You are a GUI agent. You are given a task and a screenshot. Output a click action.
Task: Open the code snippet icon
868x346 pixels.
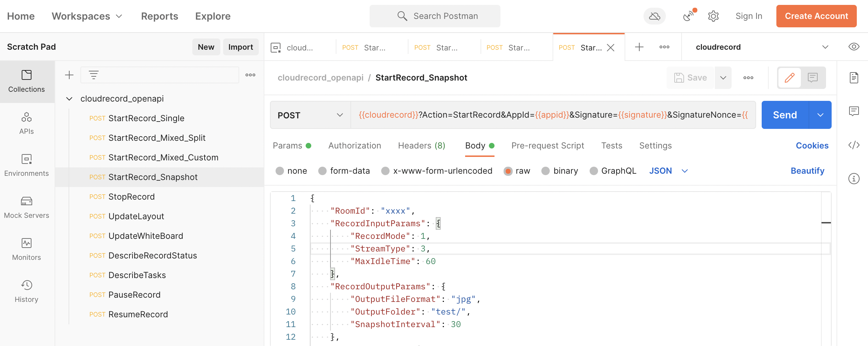tap(854, 145)
